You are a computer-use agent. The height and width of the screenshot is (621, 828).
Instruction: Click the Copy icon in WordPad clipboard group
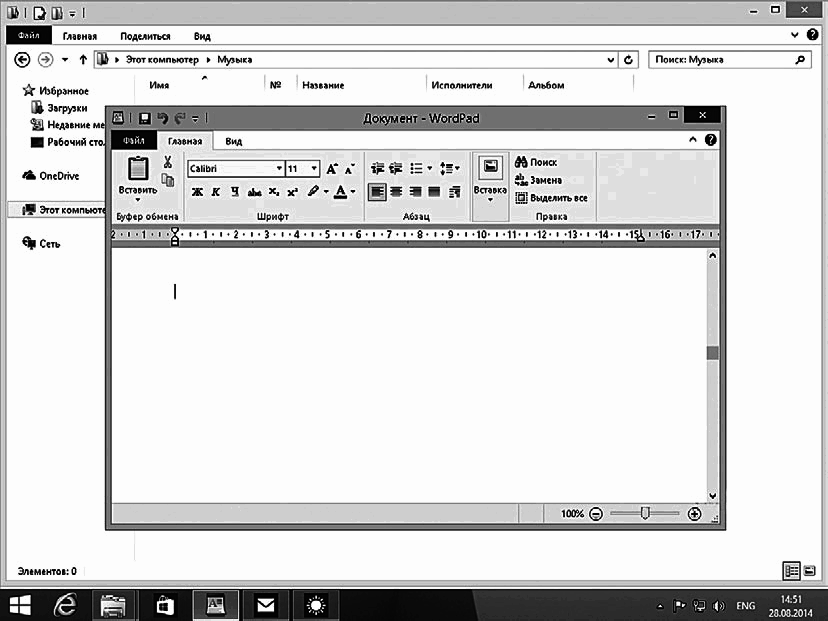pyautogui.click(x=168, y=180)
